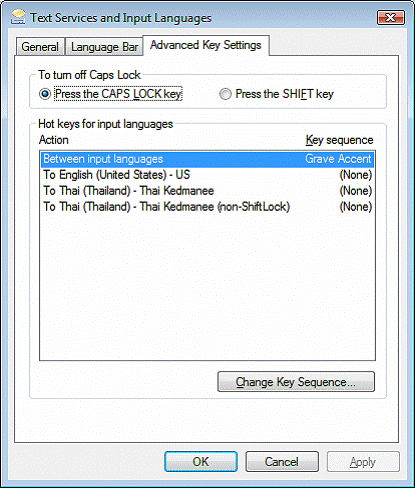415x488 pixels.
Task: Click the Cancel button
Action: (x=282, y=462)
